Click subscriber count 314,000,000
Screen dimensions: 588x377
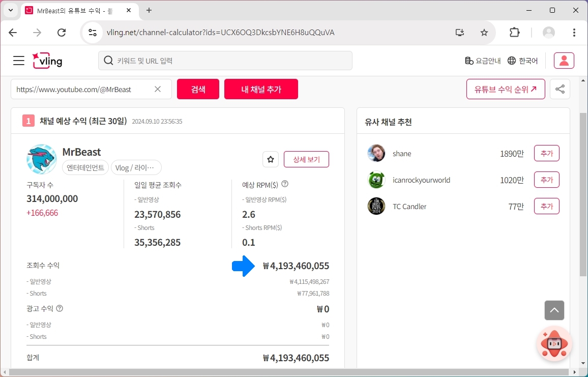pos(52,198)
